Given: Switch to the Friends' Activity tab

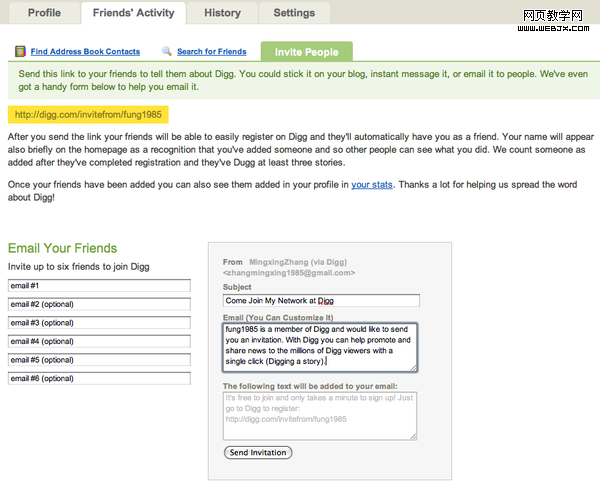Looking at the screenshot, I should coord(133,13).
